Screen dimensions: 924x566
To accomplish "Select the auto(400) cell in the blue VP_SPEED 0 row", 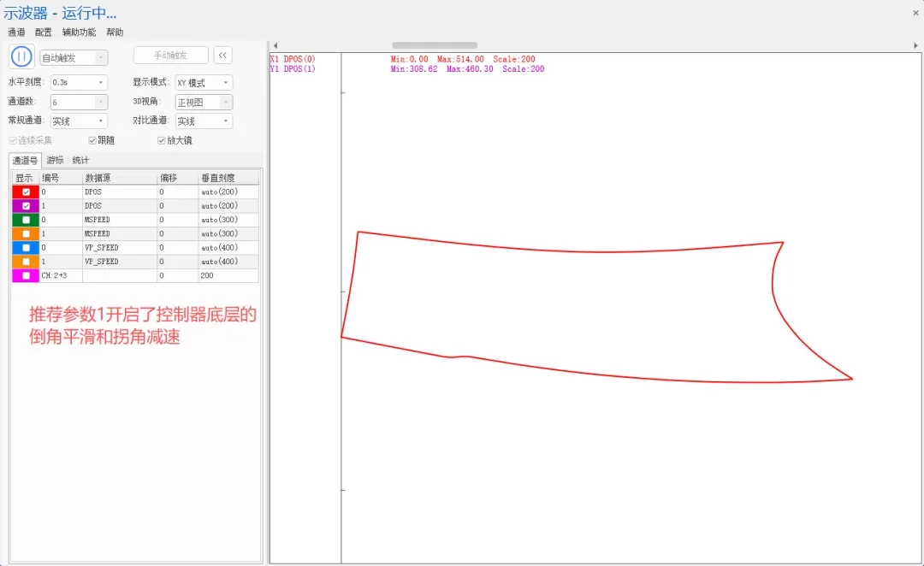I will click(x=228, y=248).
